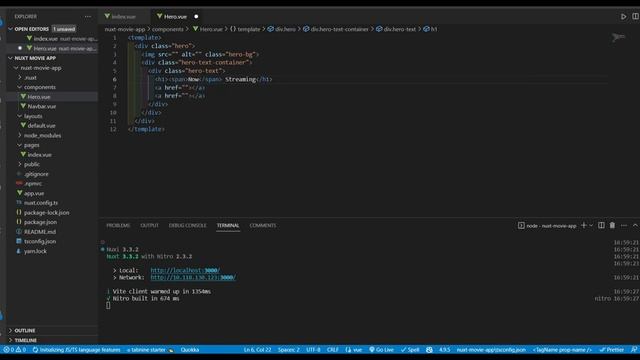Click the Quokka status bar item
The height and width of the screenshot is (360, 640).
point(190,350)
